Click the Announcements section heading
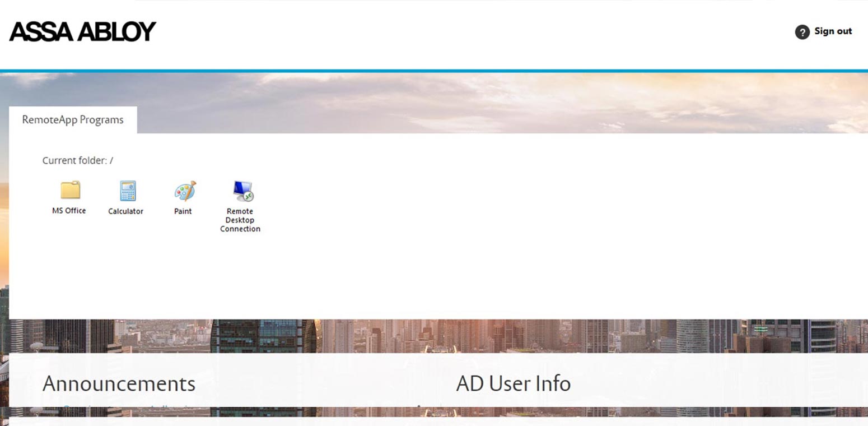868x426 pixels. coord(119,384)
